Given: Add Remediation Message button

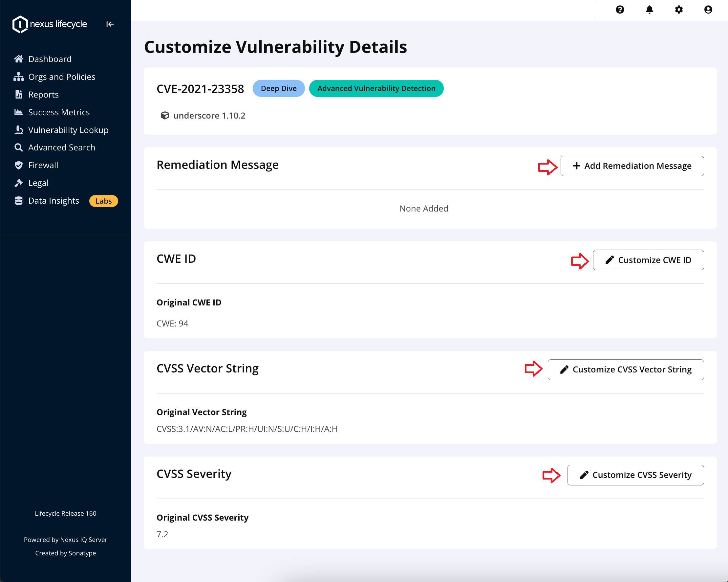Looking at the screenshot, I should click(632, 166).
